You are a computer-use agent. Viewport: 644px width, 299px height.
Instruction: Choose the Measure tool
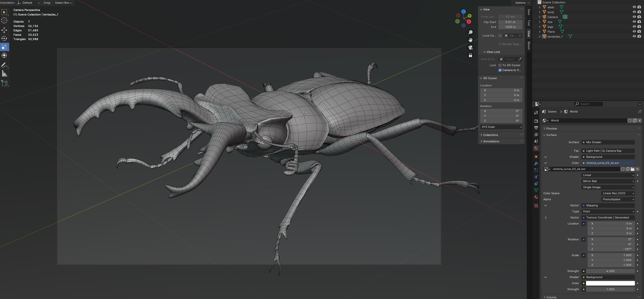(4, 73)
